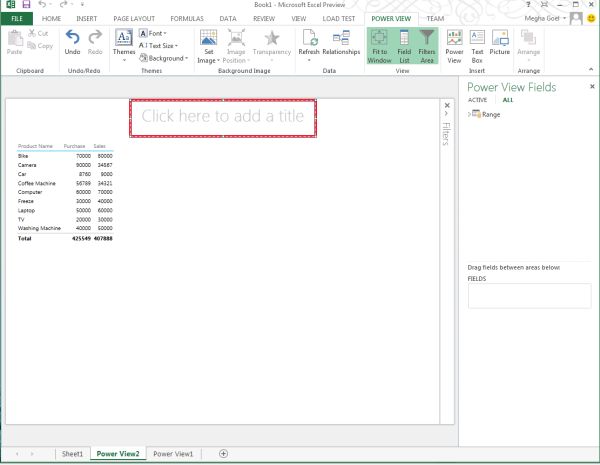Show ACTIVE fields list

point(478,100)
